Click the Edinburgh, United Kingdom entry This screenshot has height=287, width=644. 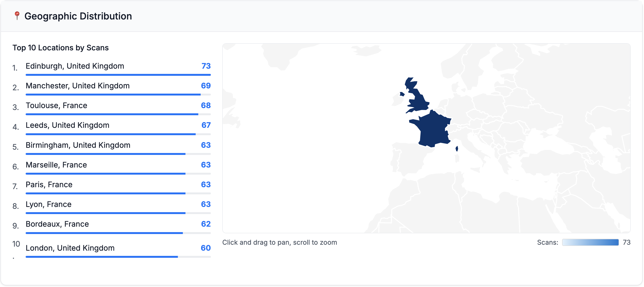(75, 66)
